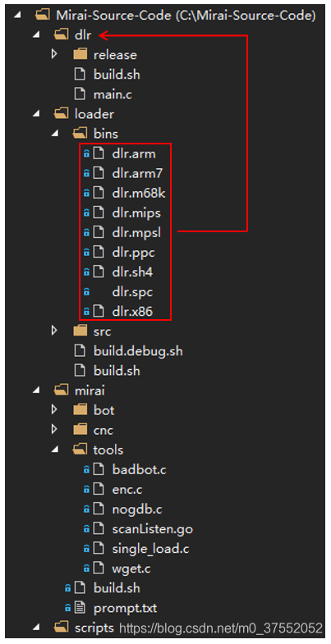Collapse the bins folder arrow
Image resolution: width=331 pixels, height=644 pixels.
(56, 134)
